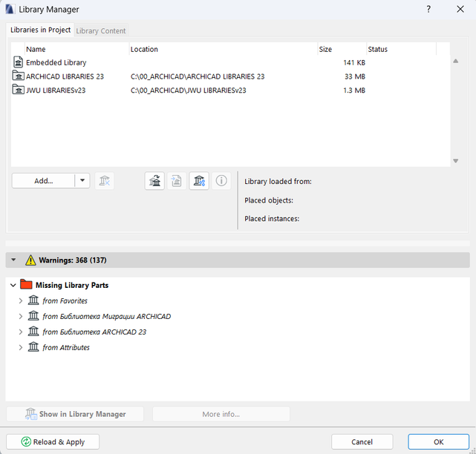Click the Placed instances: label
This screenshot has height=454, width=476.
272,219
